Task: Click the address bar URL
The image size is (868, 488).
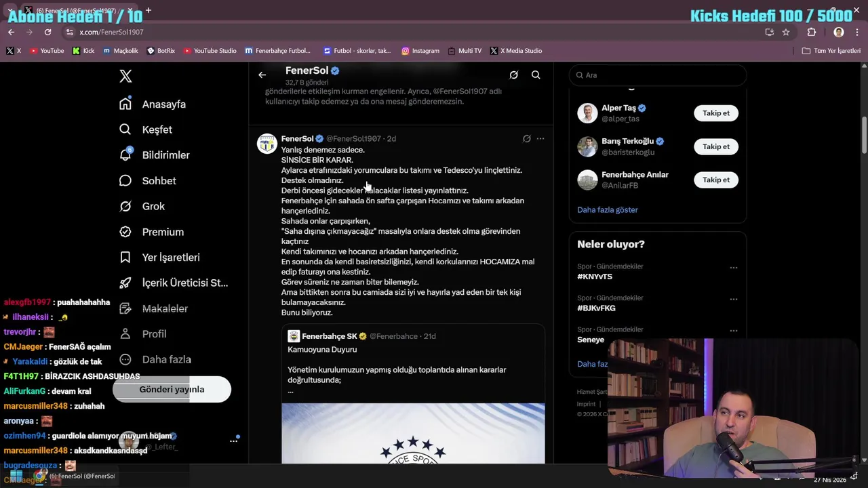Action: (x=111, y=32)
